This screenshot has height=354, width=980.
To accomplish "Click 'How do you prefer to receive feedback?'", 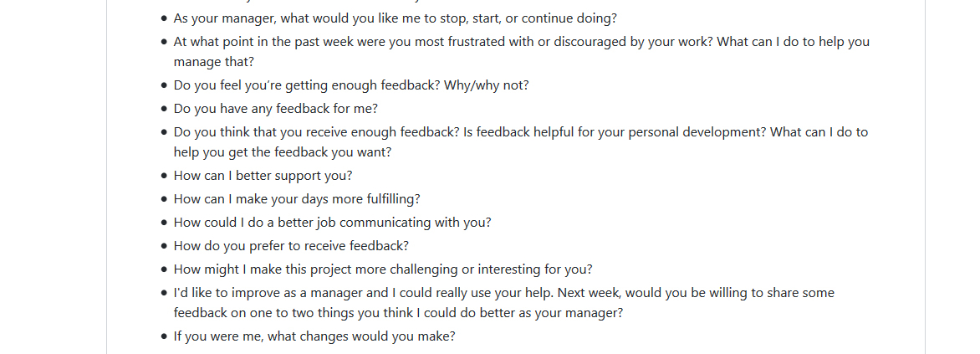I will (x=291, y=246).
